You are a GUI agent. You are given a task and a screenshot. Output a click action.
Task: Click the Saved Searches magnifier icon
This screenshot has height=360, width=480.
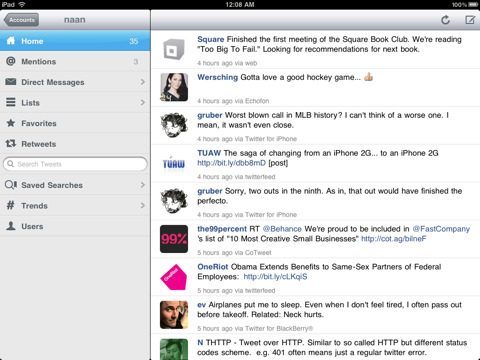click(x=11, y=185)
